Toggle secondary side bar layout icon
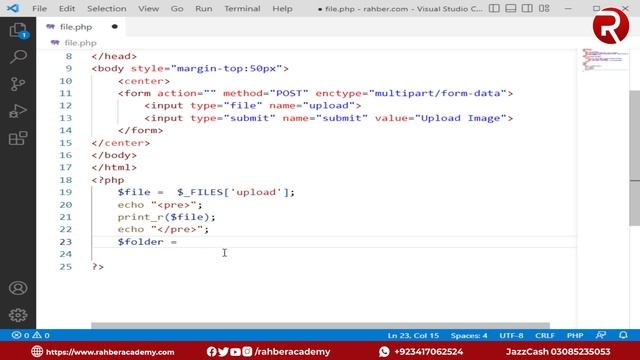The height and width of the screenshot is (360, 640). click(527, 8)
